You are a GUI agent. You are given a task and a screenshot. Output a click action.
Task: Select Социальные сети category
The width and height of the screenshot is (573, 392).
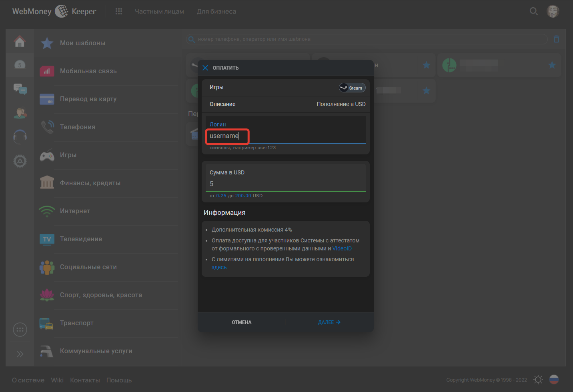click(x=108, y=267)
